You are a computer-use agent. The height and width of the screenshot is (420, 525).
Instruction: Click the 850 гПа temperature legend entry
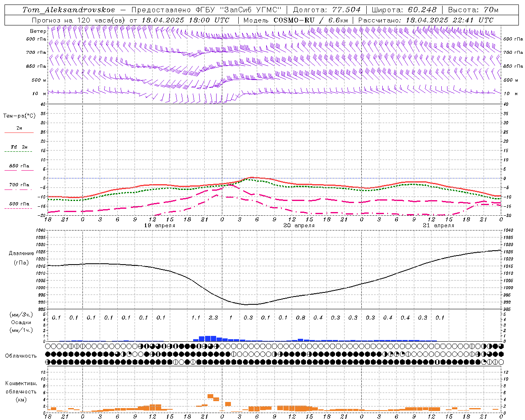point(19,166)
